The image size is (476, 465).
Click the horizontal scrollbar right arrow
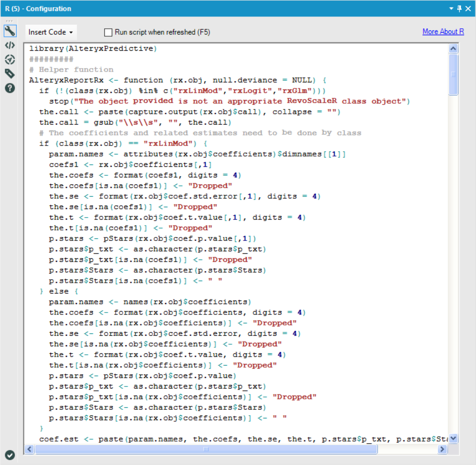[x=442, y=449]
